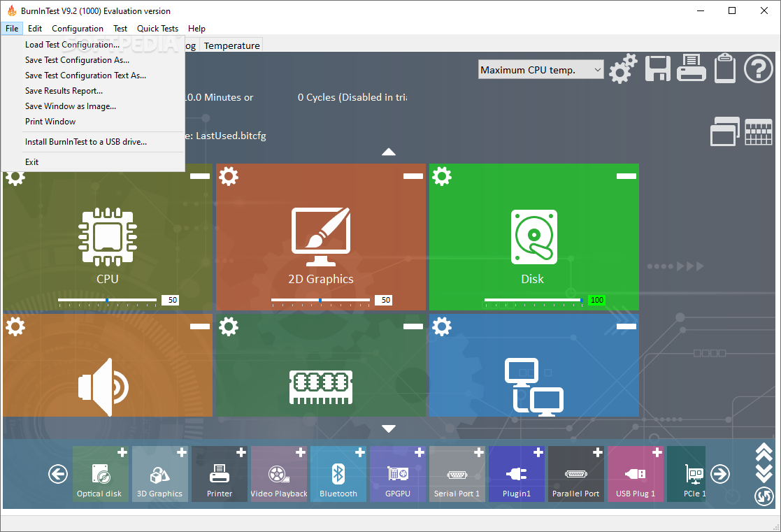Switch to grid table view icon
The height and width of the screenshot is (532, 781).
(759, 131)
